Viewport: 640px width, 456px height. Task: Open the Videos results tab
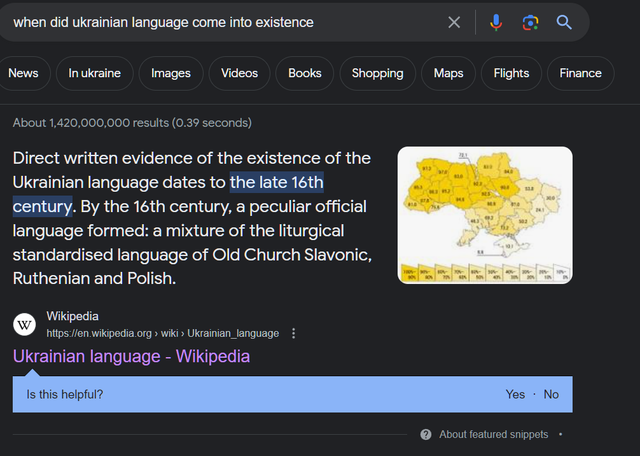pos(239,73)
